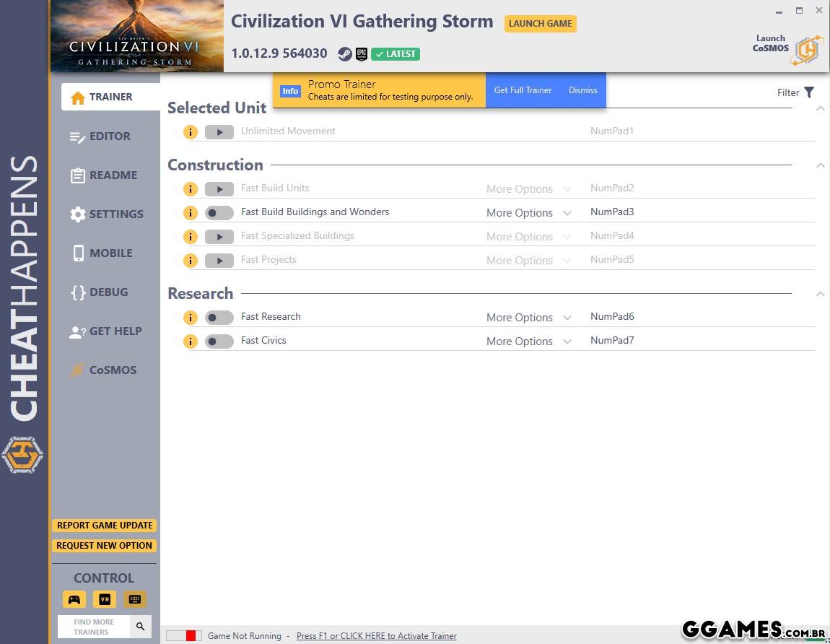Enable the Fast Research toggle
Screen dimensions: 830x644
click(x=219, y=317)
